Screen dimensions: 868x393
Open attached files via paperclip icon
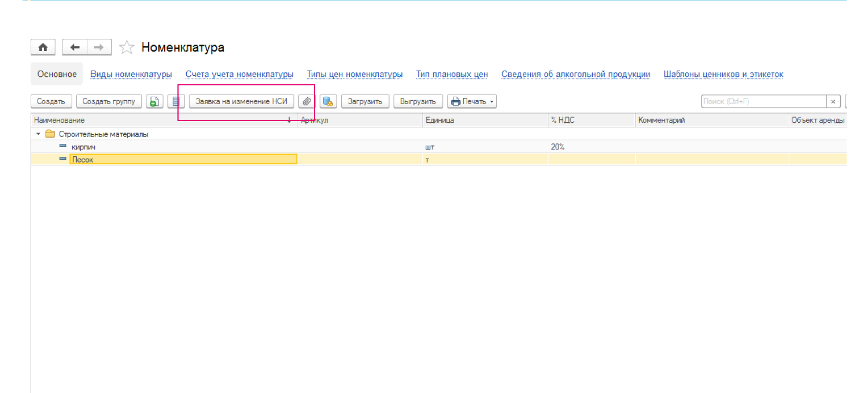pos(306,101)
